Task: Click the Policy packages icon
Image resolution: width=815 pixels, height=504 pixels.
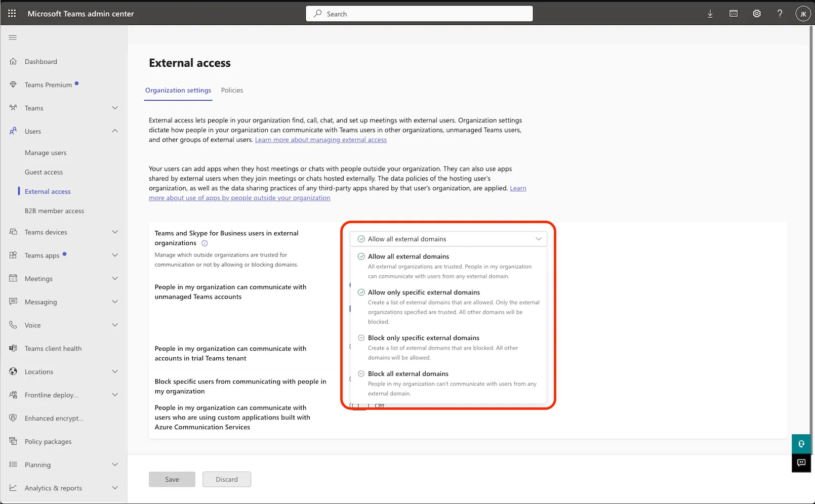Action: (13, 441)
